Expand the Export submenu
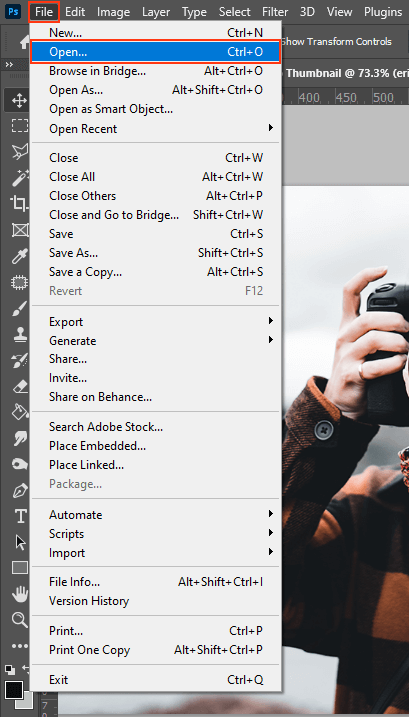 (x=156, y=322)
